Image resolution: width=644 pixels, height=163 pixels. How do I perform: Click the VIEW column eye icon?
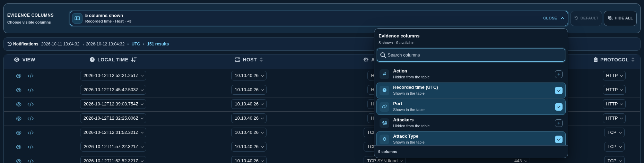click(17, 60)
